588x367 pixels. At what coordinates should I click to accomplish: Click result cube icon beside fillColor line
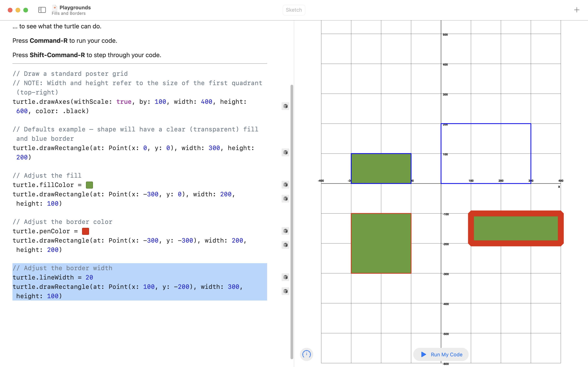click(285, 185)
